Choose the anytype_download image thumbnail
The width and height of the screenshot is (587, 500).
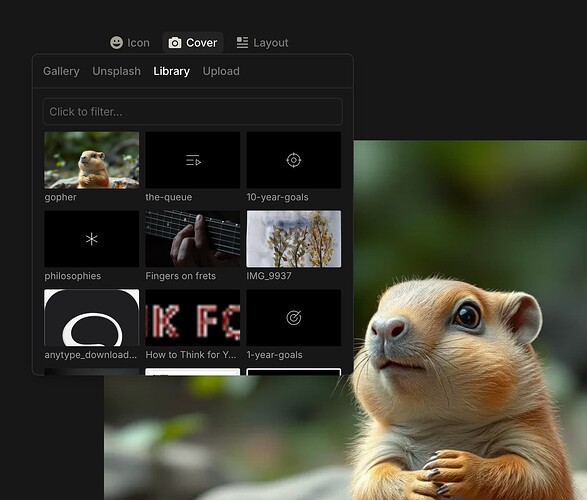[x=92, y=317]
